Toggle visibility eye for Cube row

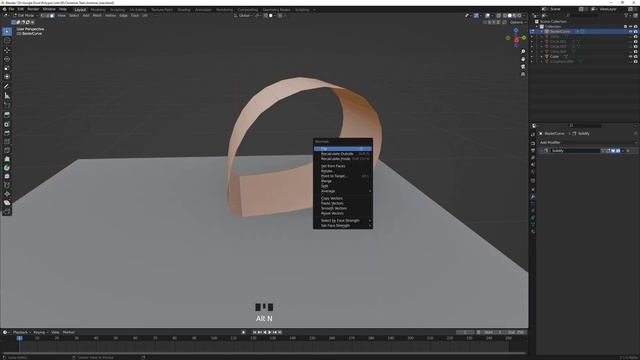[x=630, y=57]
